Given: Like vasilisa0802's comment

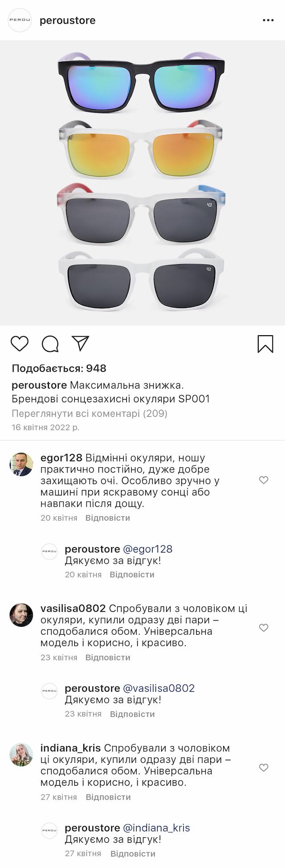Looking at the screenshot, I should pos(264,628).
